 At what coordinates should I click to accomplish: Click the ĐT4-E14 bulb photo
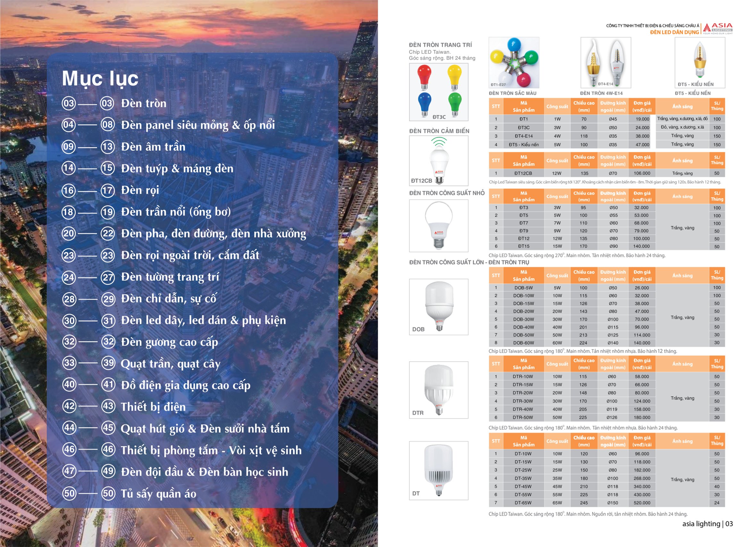(x=605, y=62)
